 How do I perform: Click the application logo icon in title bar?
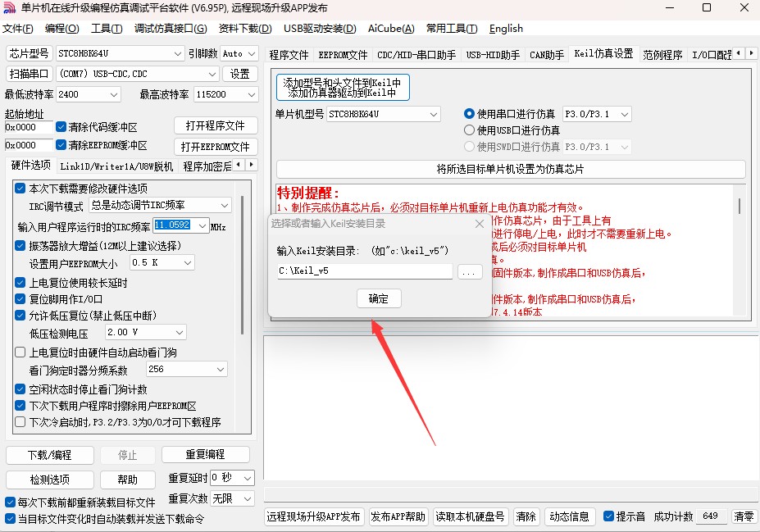(9, 7)
